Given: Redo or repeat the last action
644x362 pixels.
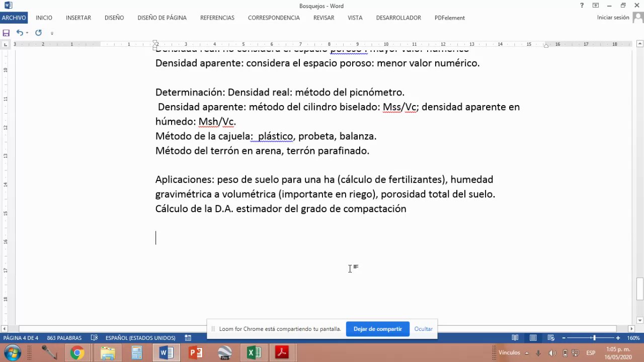Looking at the screenshot, I should tap(38, 33).
